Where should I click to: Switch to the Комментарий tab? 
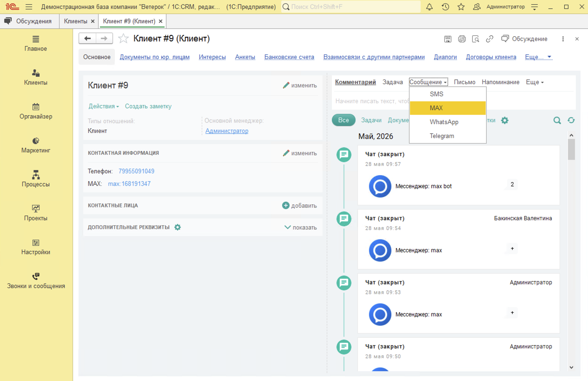(356, 82)
